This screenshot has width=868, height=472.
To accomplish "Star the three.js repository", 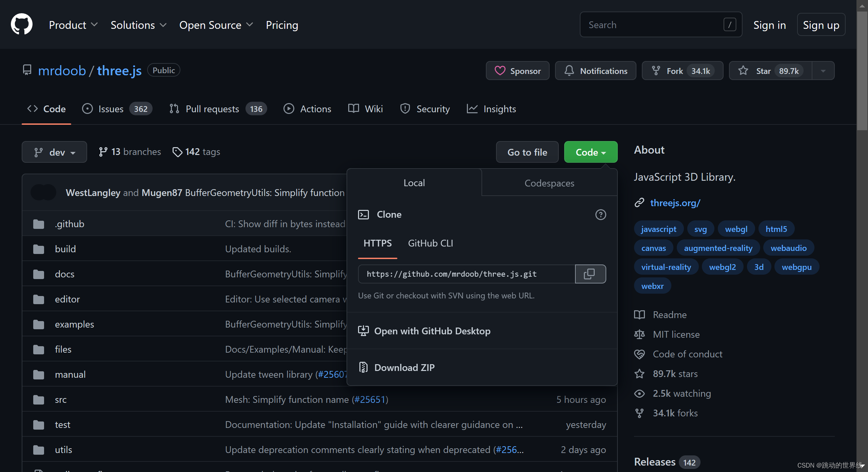I will click(x=770, y=71).
